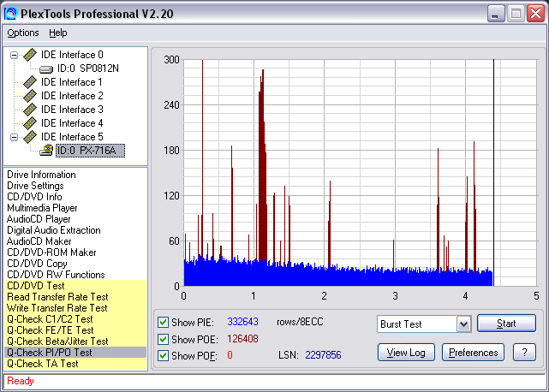Open Multimedia Player function
The height and width of the screenshot is (392, 549).
coord(42,208)
